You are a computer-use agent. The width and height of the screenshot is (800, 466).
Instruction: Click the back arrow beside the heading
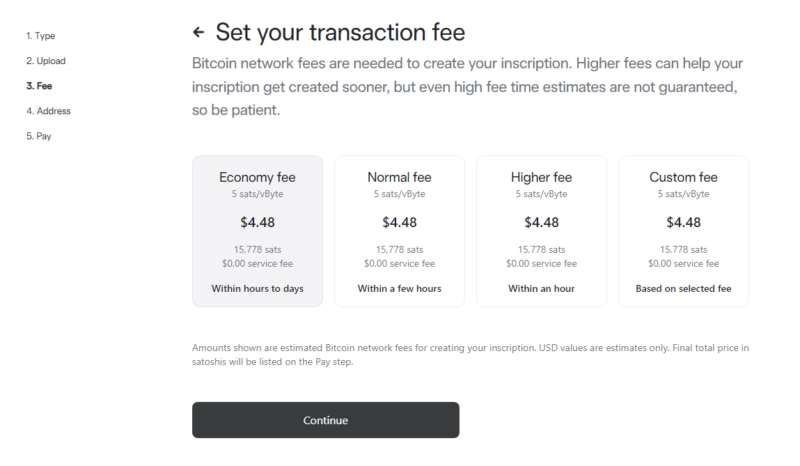point(198,33)
